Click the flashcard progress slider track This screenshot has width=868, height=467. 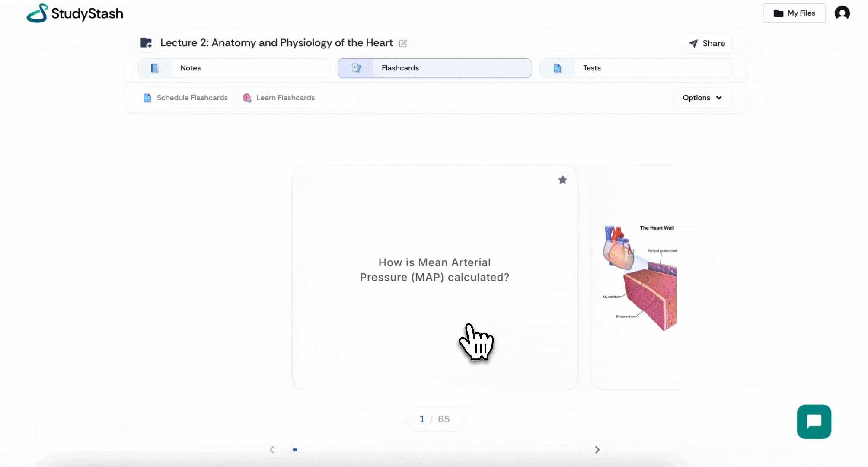tap(436, 450)
